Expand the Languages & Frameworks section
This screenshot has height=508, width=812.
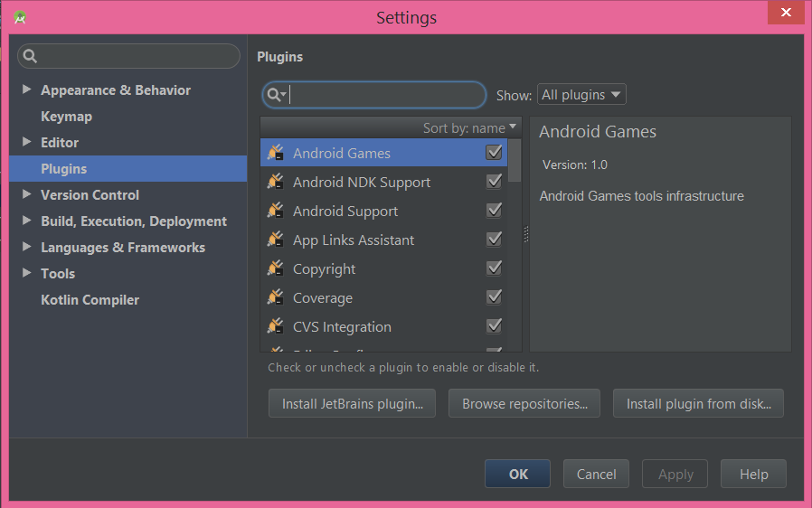26,247
